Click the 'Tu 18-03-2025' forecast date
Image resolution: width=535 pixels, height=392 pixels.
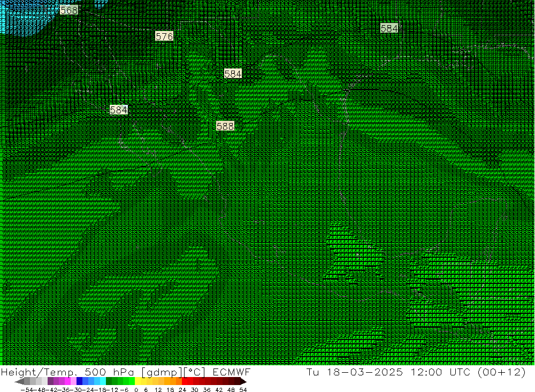pos(355,372)
